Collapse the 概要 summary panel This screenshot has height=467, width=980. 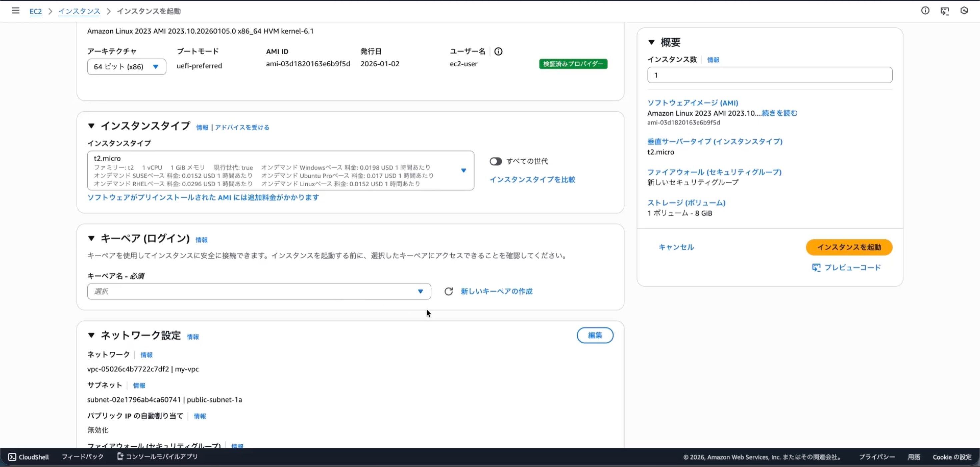(x=651, y=42)
